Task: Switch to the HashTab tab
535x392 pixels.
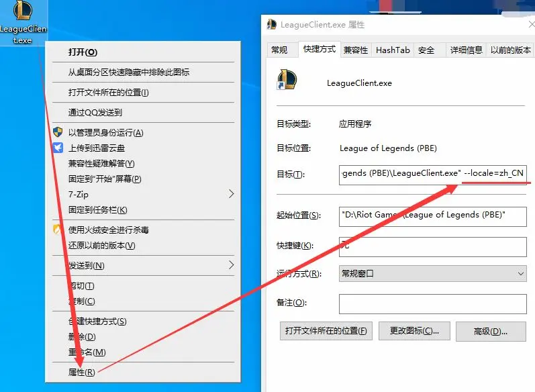Action: click(393, 50)
